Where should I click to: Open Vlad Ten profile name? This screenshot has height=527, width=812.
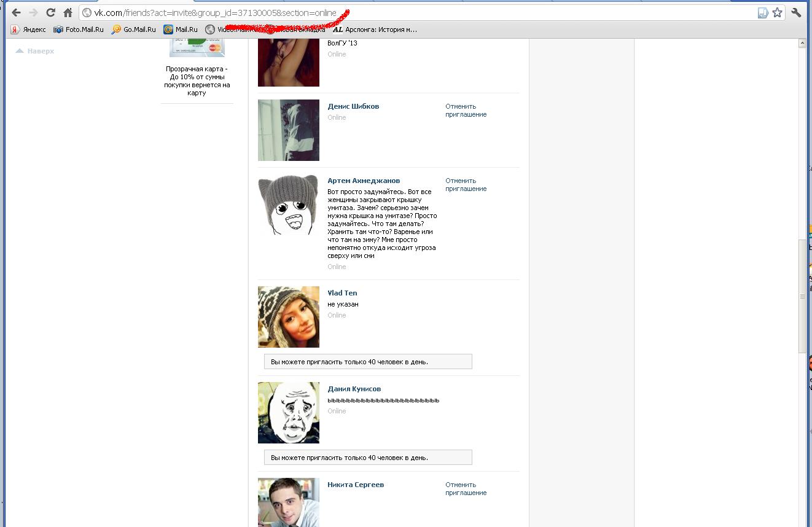[342, 293]
